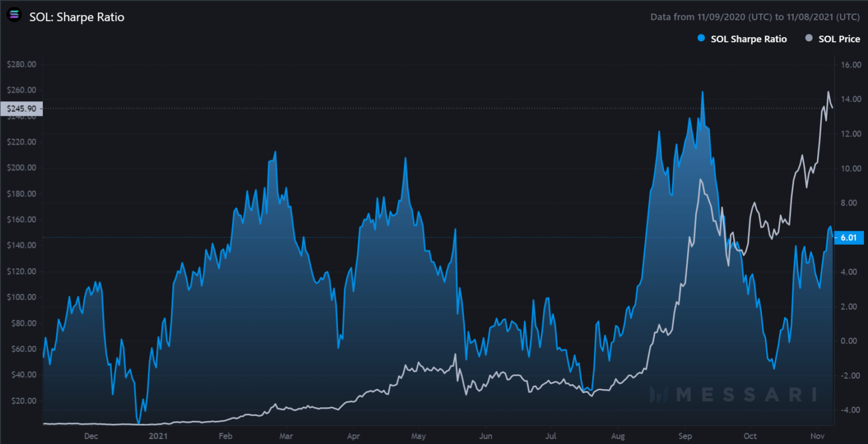Select the 6.01 Sharpe ratio value marker

click(849, 238)
